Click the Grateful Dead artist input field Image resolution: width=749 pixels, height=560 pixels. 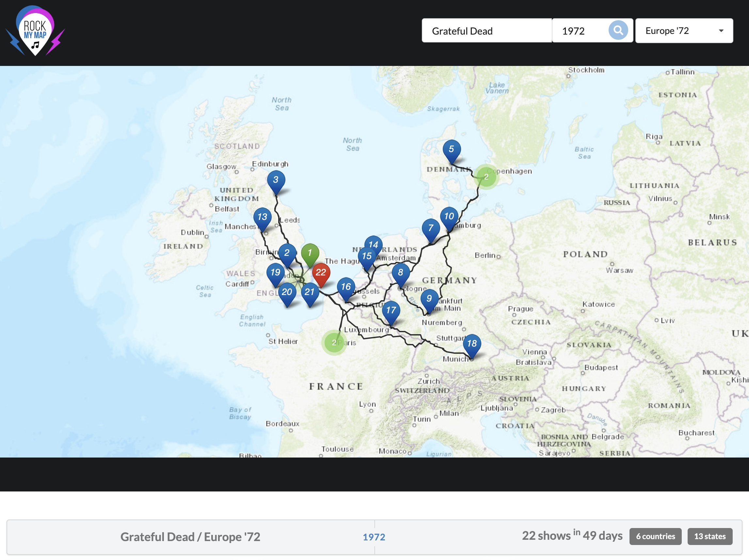pyautogui.click(x=486, y=31)
